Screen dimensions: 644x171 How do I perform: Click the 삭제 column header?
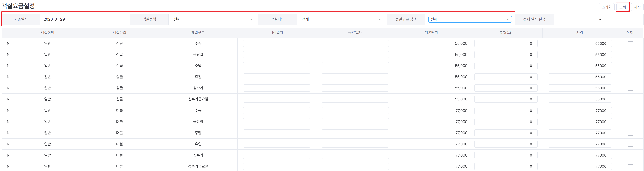tap(630, 33)
